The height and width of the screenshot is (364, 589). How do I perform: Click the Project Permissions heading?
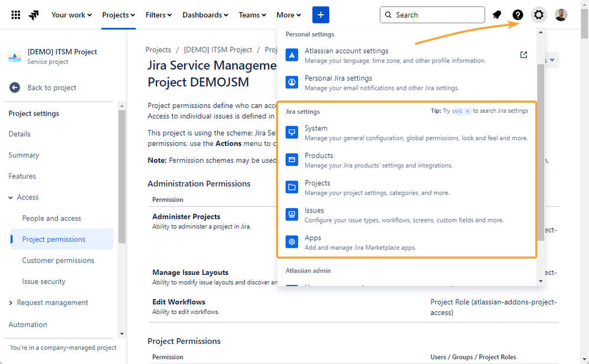tap(184, 341)
